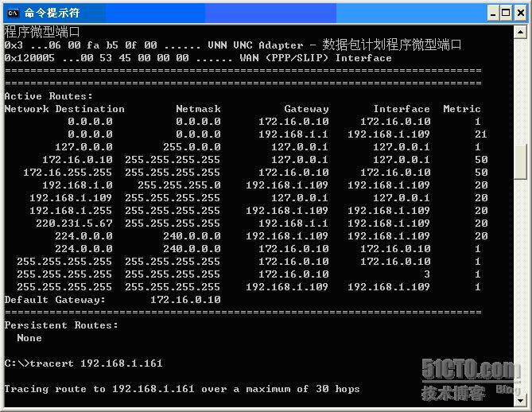
Task: Maximize the Command Prompt window
Action: coord(505,13)
